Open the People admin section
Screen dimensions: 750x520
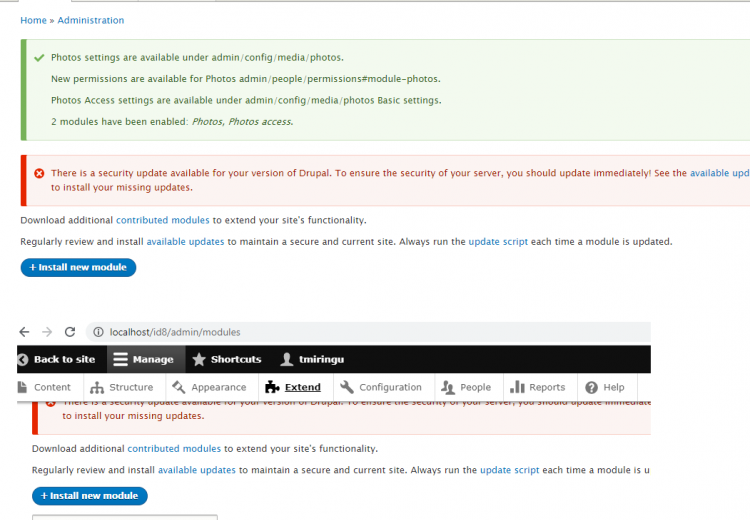click(466, 387)
